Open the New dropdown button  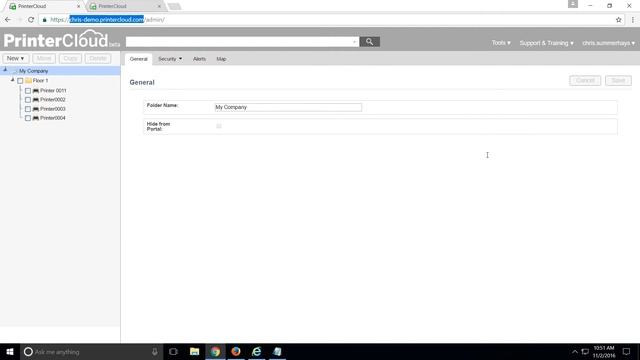pos(16,58)
